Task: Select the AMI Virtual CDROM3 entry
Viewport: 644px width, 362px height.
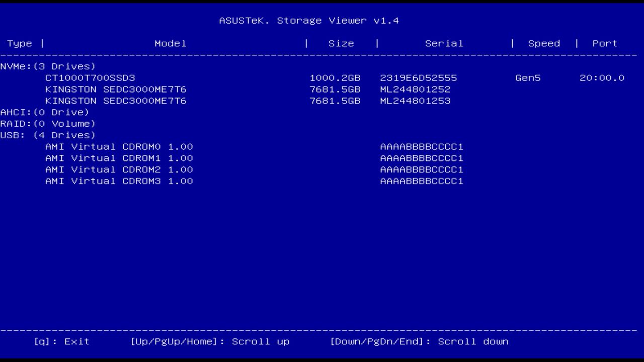Action: point(119,181)
